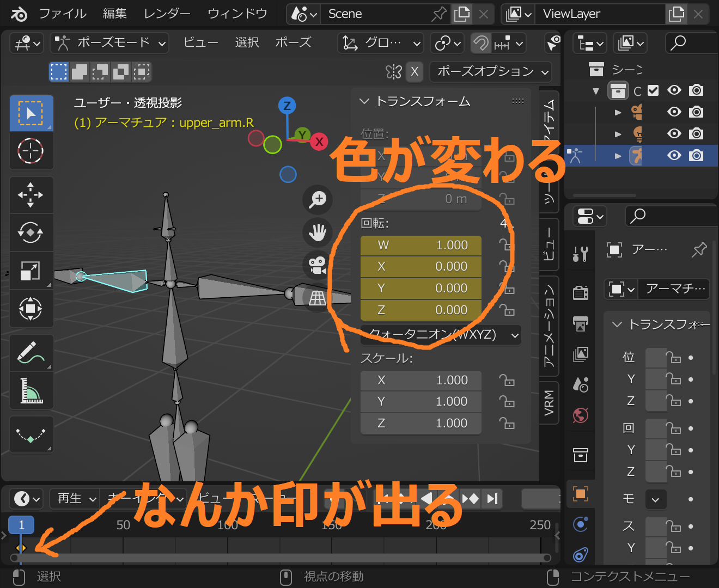The width and height of the screenshot is (719, 588).
Task: Lock scale Z with padlock
Action: tap(507, 423)
